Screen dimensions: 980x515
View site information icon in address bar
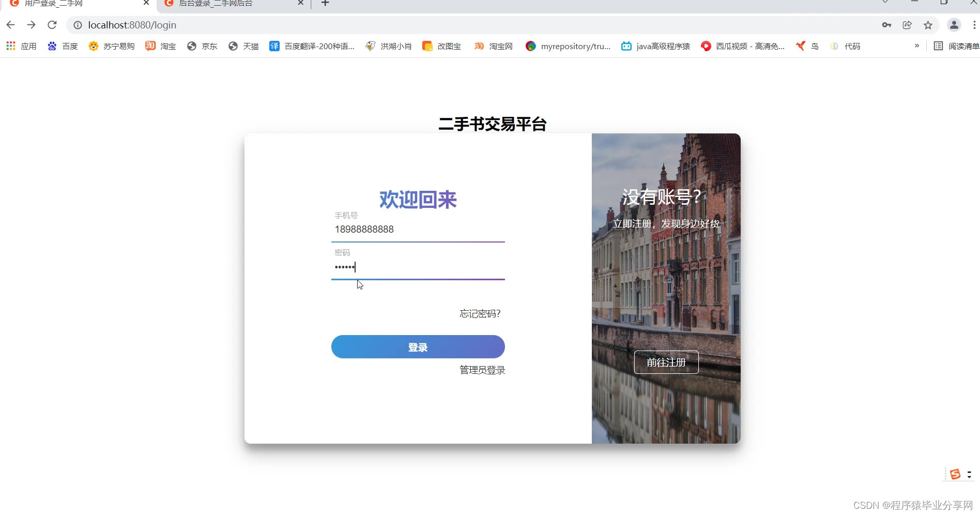pos(78,25)
